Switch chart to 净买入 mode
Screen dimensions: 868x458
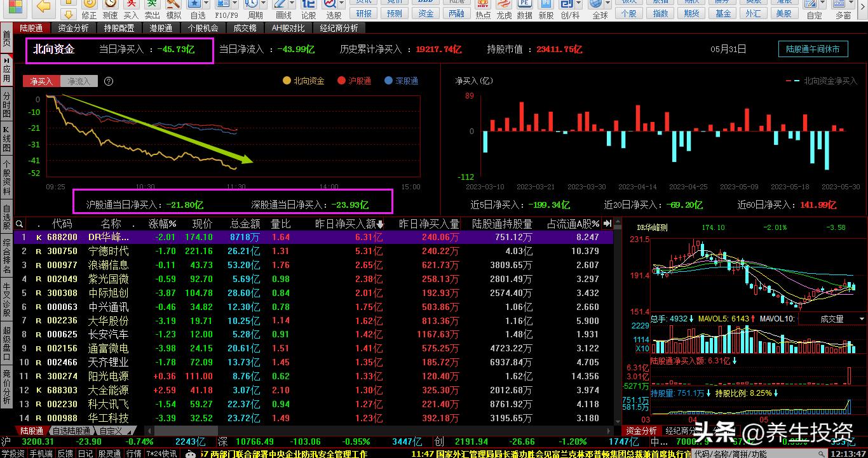click(41, 81)
